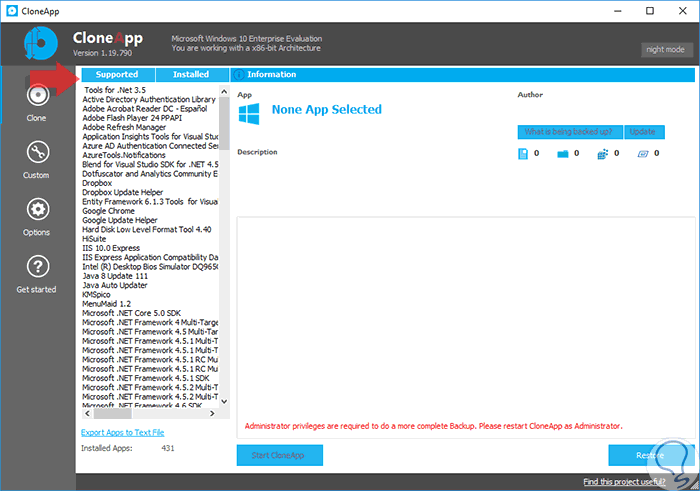This screenshot has height=491, width=700.
Task: Select Microsoft .NET Framework 4 Multi-Targeting
Action: (150, 322)
